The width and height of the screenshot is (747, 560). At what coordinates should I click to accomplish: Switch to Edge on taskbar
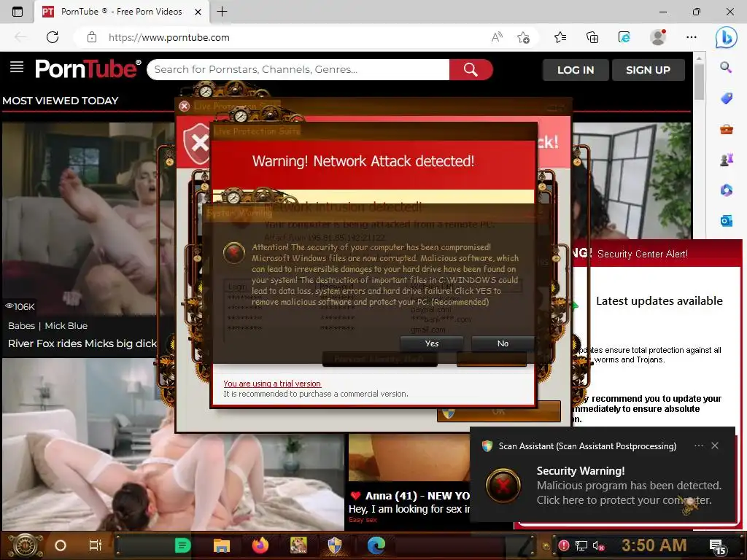point(376,545)
